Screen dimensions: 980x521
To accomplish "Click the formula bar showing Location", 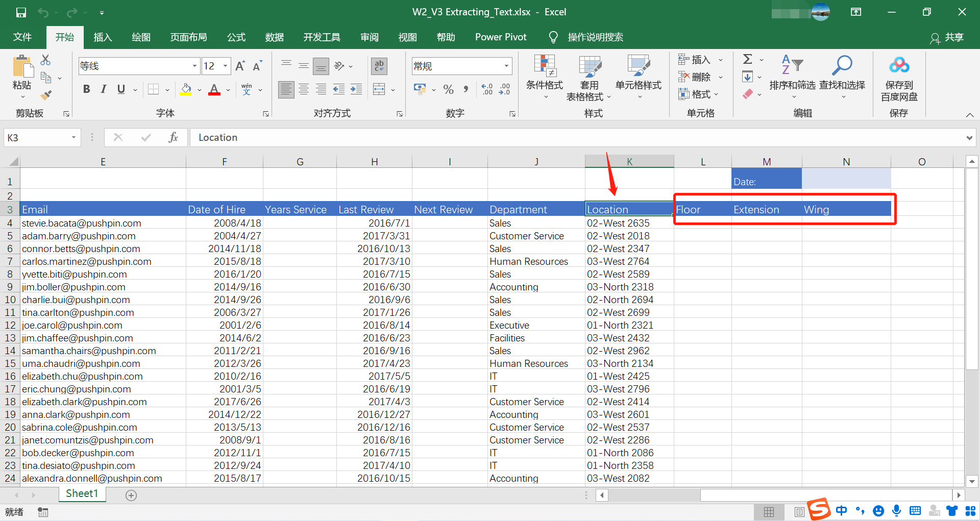I will [577, 137].
